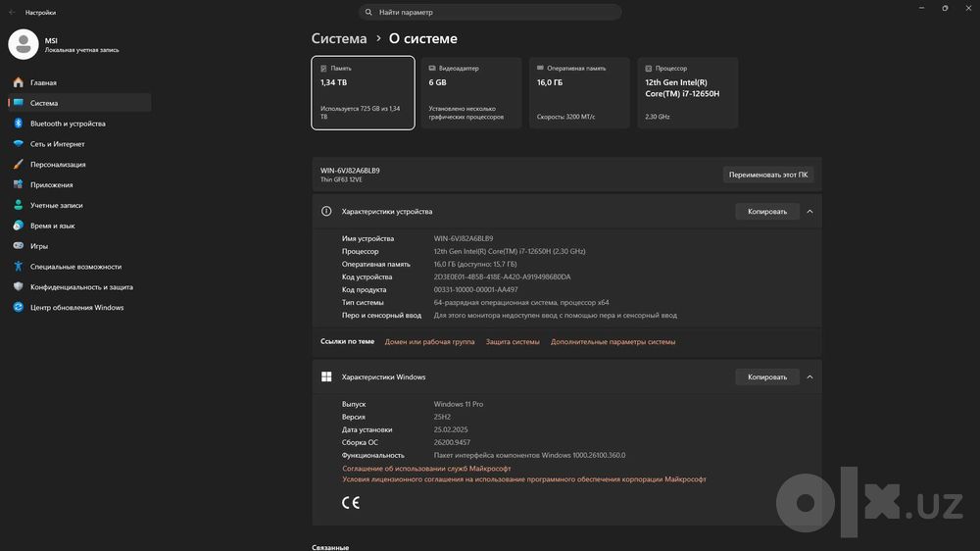Open Специальные возможности accessibility icon
Image resolution: width=980 pixels, height=551 pixels.
(x=18, y=267)
